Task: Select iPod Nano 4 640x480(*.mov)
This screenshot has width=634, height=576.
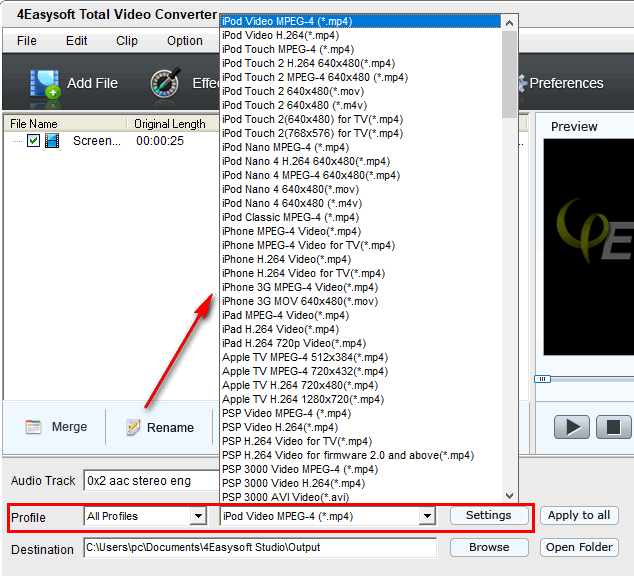Action: coord(361,189)
